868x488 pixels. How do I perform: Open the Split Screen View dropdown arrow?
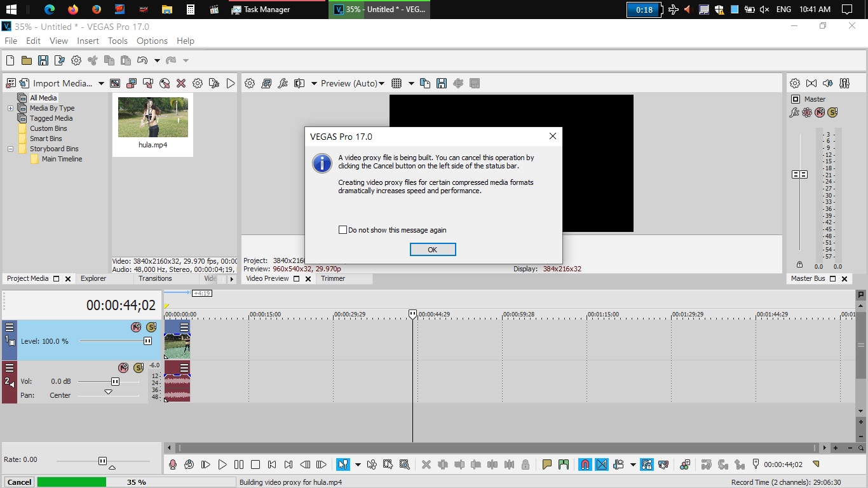coord(314,83)
